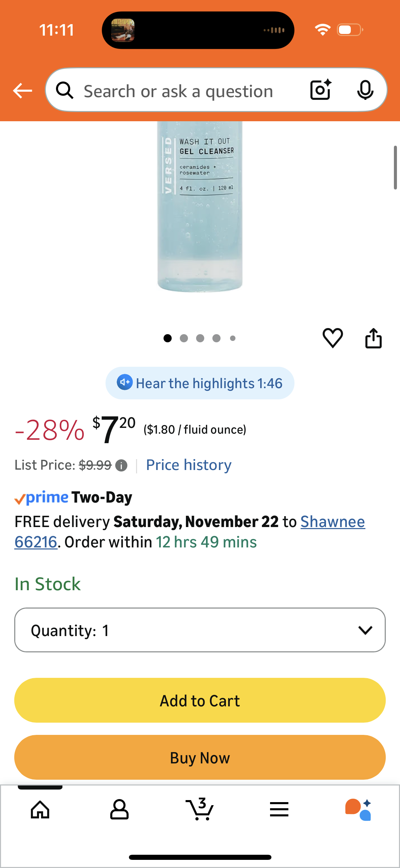
Task: Open the Quantity dropdown
Action: (200, 630)
